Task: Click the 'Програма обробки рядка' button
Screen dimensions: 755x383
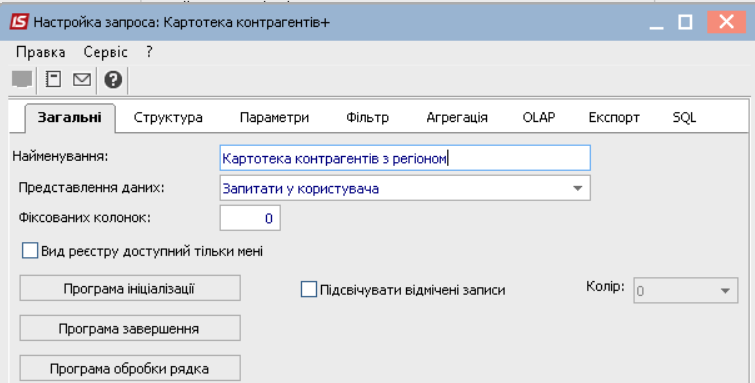Action: pos(130,369)
